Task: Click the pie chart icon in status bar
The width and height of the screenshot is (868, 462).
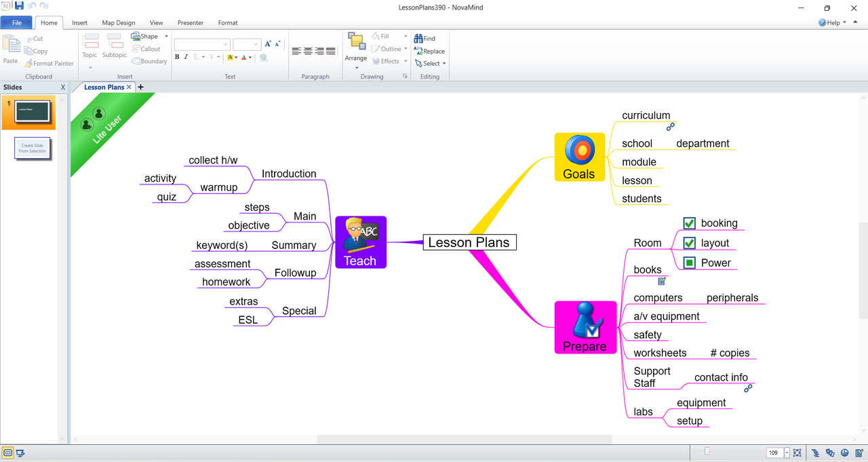Action: pos(845,453)
